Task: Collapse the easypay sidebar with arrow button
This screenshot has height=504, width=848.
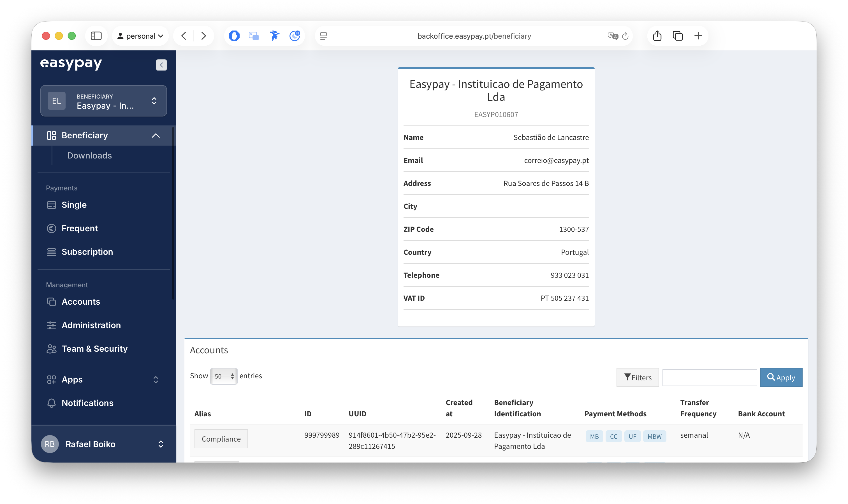Action: (161, 64)
